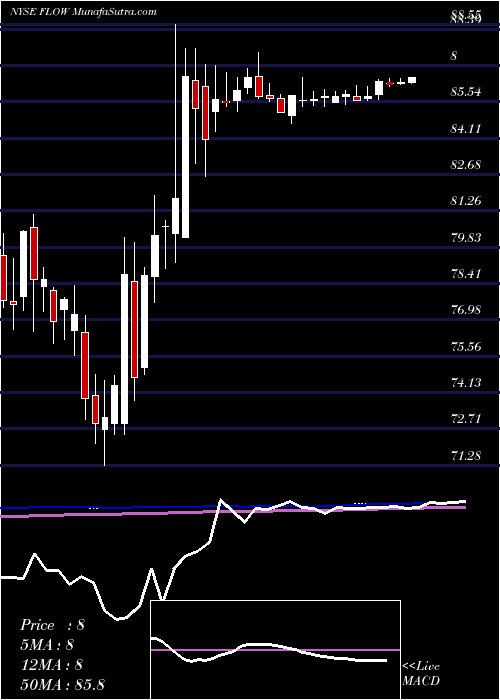Click the 75.56 price axis label

click(x=467, y=346)
